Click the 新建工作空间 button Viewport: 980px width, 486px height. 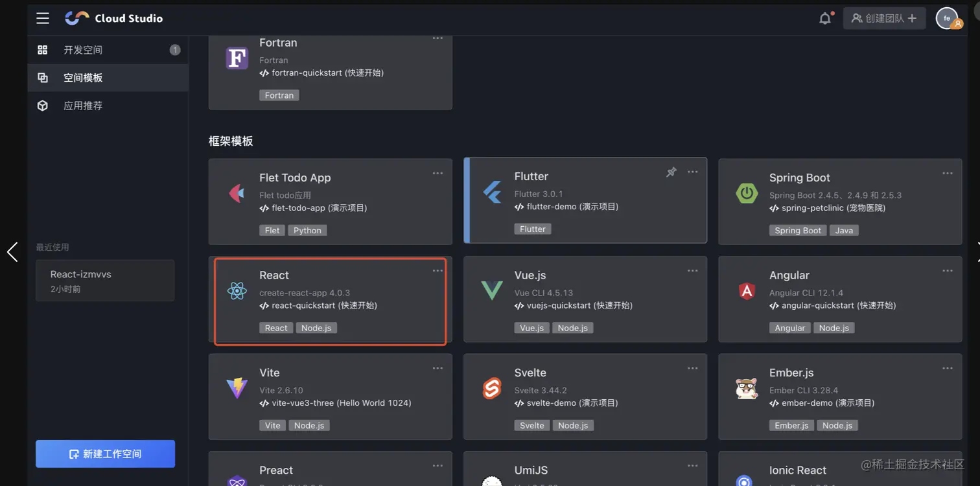pos(105,454)
